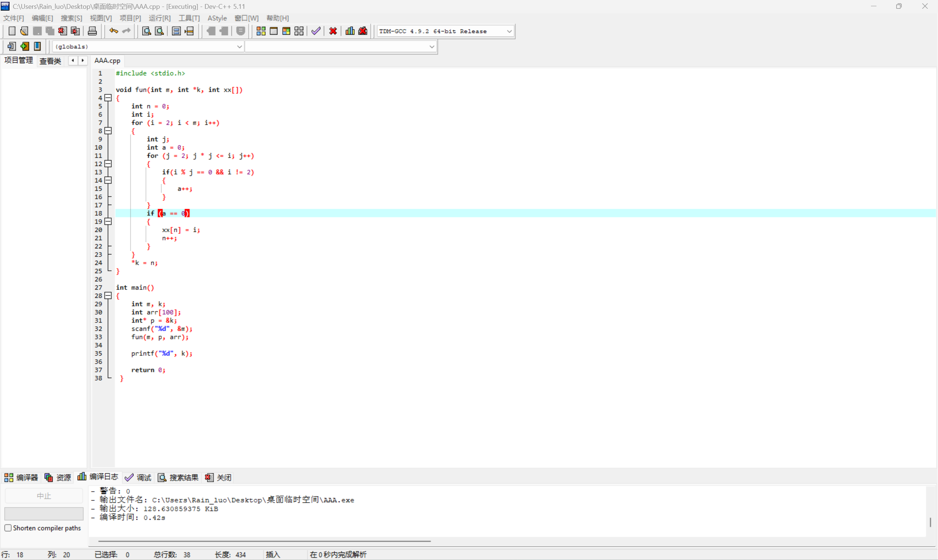
Task: Switch to the 查看类 side tab
Action: [50, 61]
